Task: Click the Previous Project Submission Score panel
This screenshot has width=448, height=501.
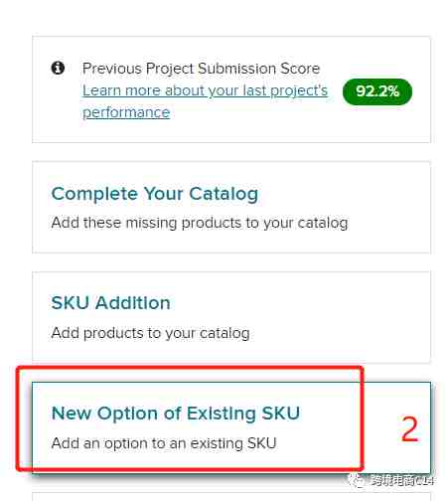Action: (231, 89)
